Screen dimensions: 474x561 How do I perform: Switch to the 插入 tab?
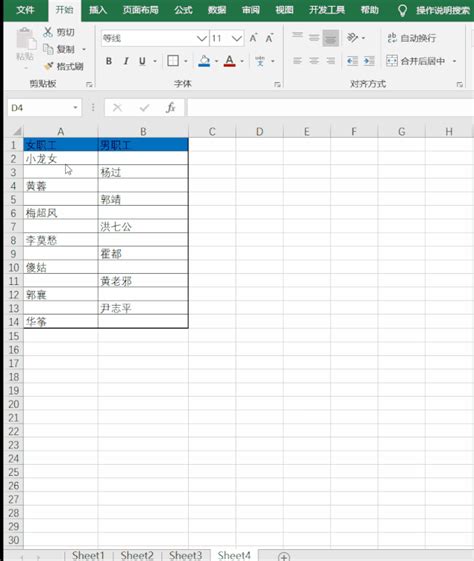tap(98, 10)
